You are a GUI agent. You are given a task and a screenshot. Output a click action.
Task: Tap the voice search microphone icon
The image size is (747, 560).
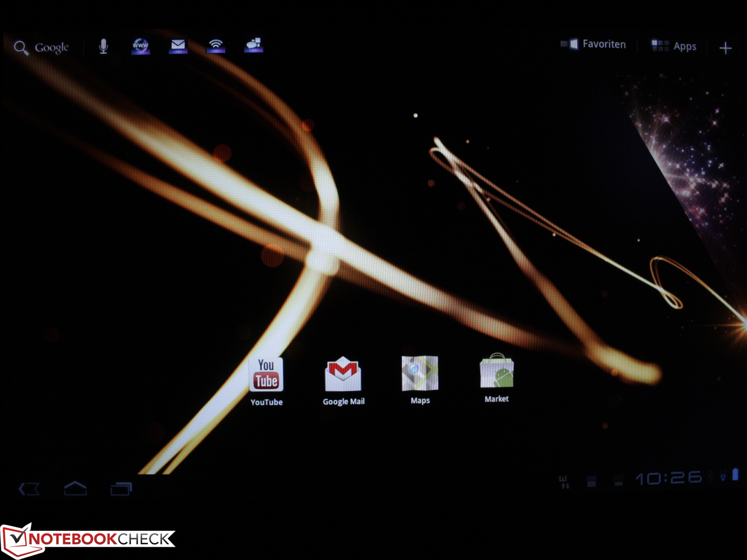pyautogui.click(x=104, y=46)
